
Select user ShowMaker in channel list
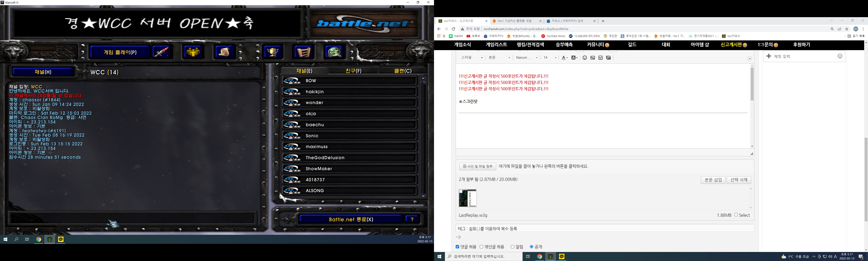[x=349, y=168]
